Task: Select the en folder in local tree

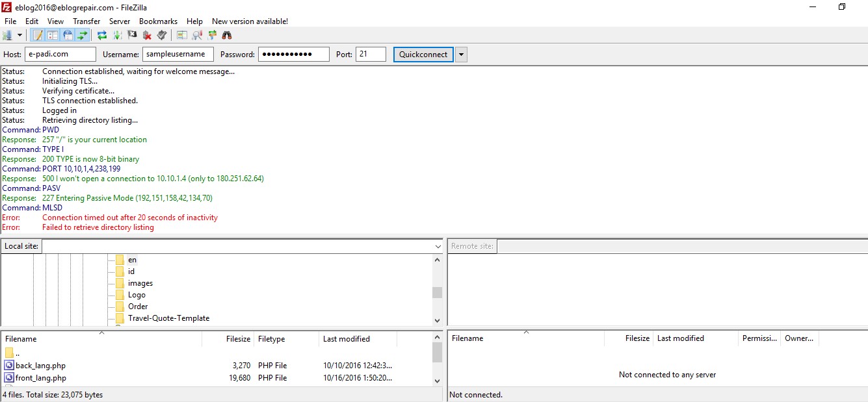Action: (132, 260)
